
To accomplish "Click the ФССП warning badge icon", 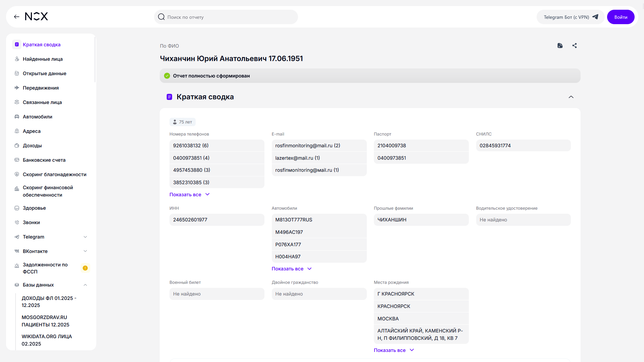I will pos(85,268).
